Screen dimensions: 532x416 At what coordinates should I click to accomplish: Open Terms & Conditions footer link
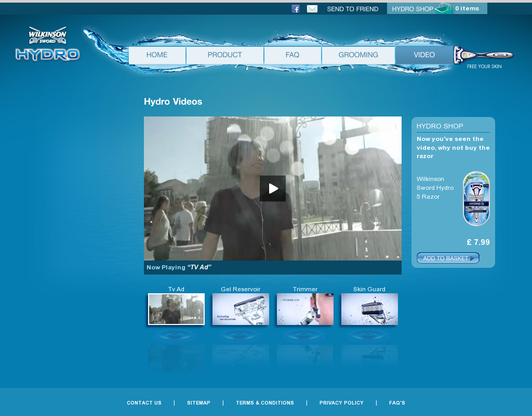point(265,403)
